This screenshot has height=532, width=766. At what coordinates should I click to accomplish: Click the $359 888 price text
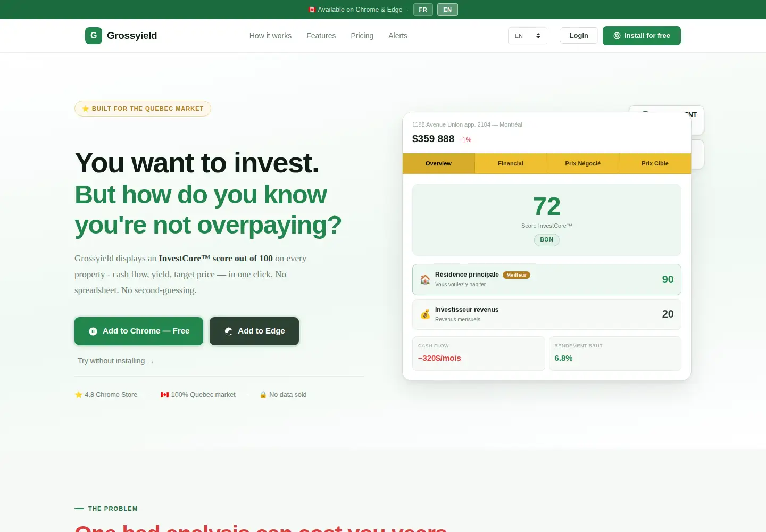(433, 139)
